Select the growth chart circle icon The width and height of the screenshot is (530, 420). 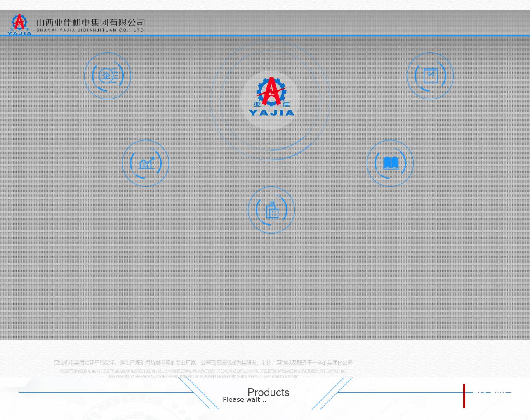click(146, 163)
